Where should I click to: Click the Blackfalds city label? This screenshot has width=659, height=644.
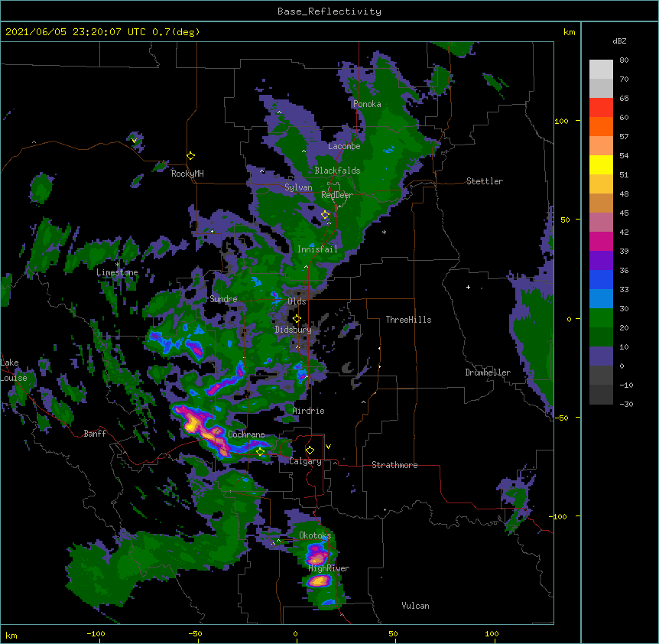point(337,171)
